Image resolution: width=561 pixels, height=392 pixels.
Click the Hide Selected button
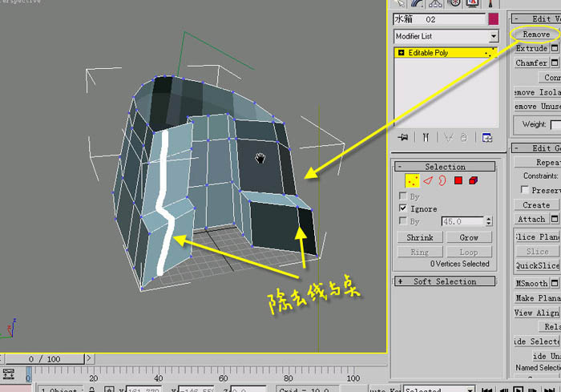click(538, 341)
